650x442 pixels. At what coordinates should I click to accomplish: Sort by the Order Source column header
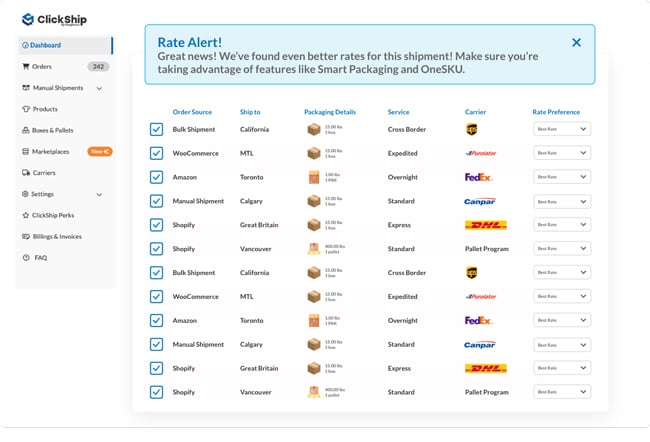[x=192, y=112]
